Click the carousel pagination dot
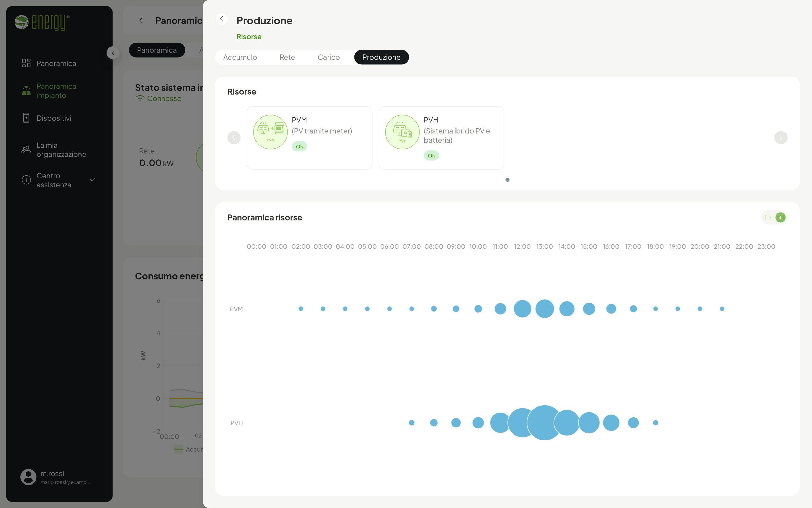The width and height of the screenshot is (812, 508). 507,180
